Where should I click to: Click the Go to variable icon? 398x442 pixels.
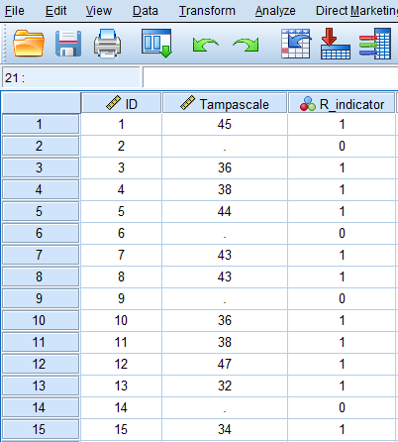(x=335, y=44)
